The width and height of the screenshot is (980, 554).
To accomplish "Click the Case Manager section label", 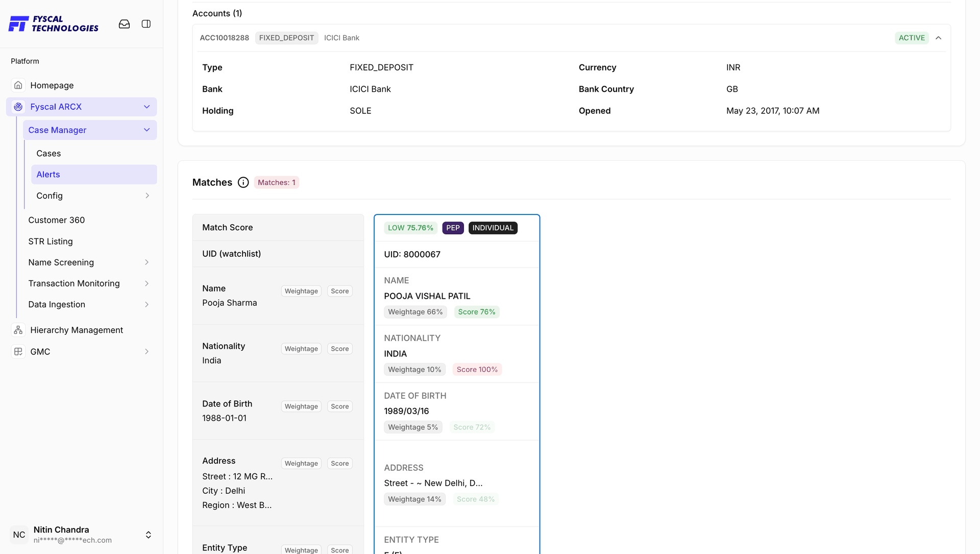I will click(57, 130).
